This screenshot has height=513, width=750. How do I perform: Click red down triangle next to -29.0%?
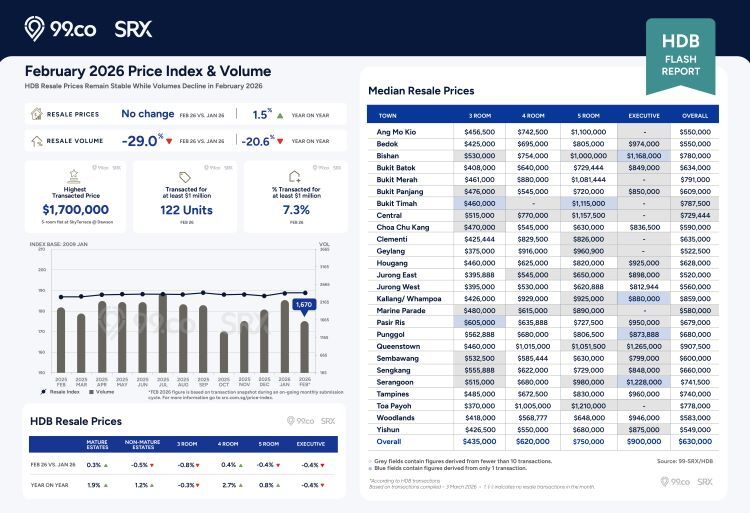169,141
